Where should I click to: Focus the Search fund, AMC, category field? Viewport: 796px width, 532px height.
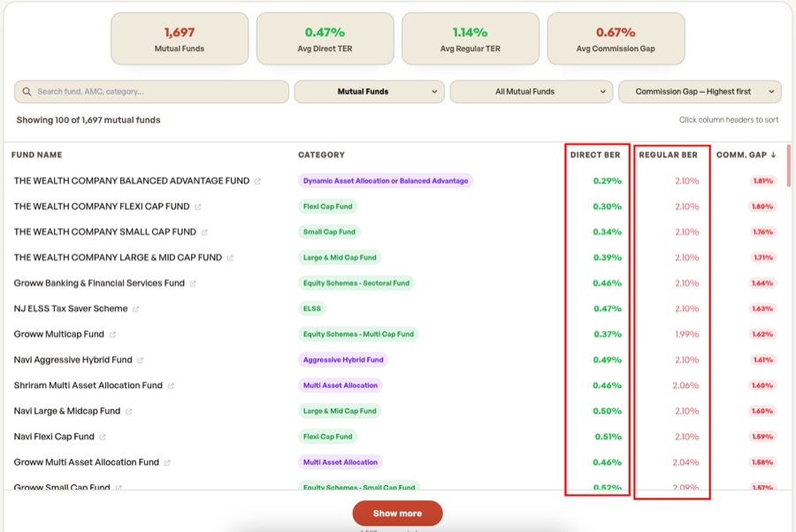click(x=151, y=92)
